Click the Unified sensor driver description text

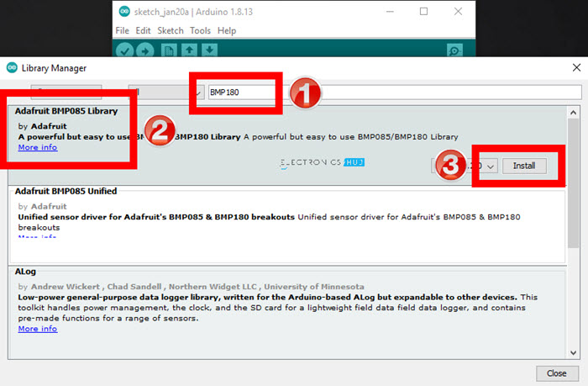pyautogui.click(x=270, y=222)
